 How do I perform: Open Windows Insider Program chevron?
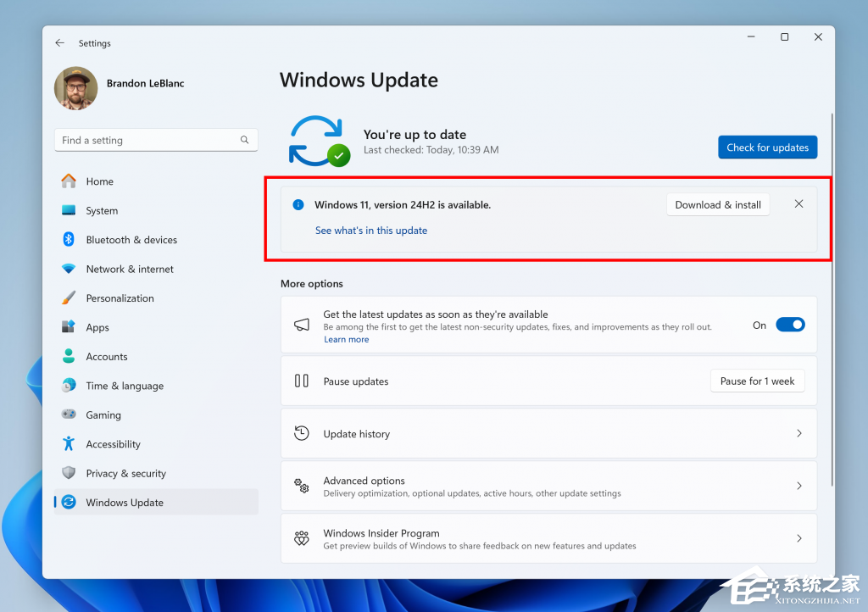(798, 538)
